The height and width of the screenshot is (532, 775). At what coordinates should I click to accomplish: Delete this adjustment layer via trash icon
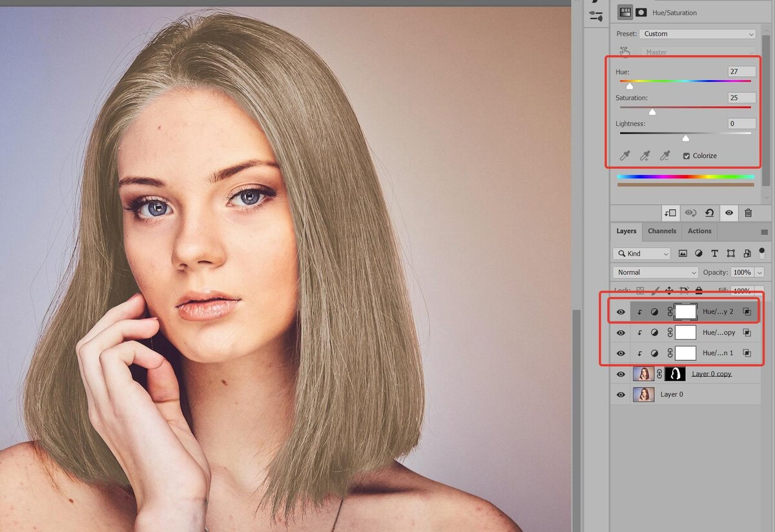coord(748,212)
